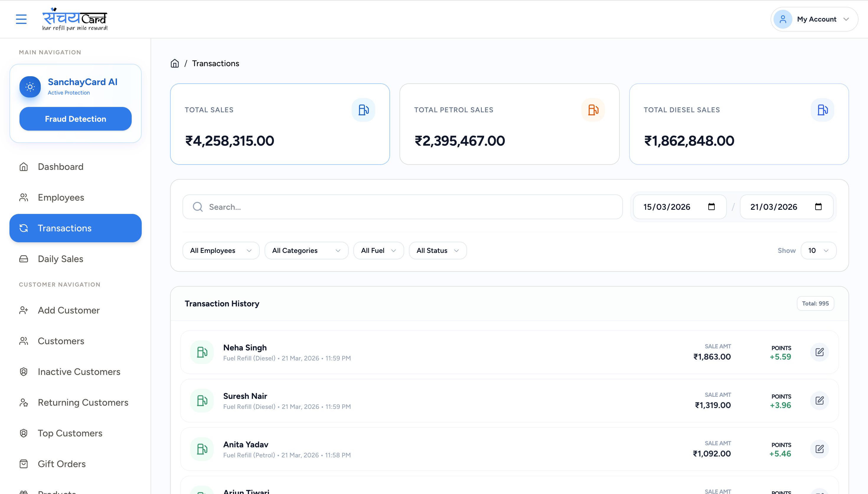Select the Total Diesel Sales card
Image resolution: width=868 pixels, height=494 pixels.
[x=739, y=124]
